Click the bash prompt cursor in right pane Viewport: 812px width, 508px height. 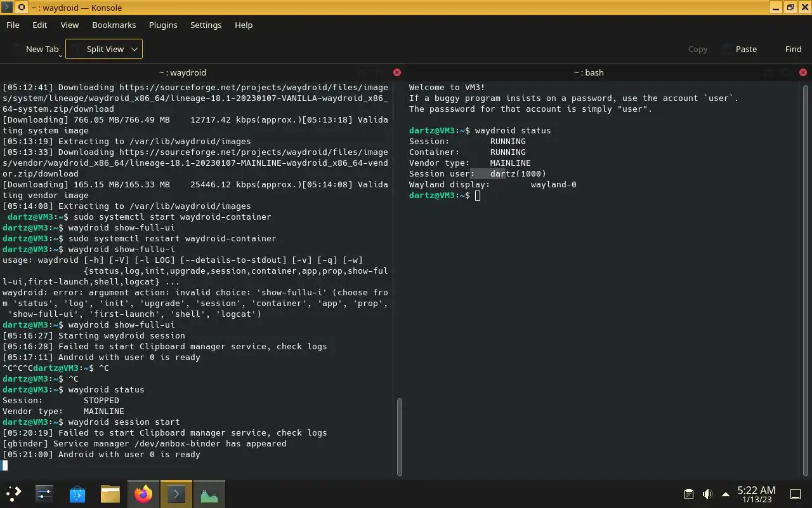coord(478,195)
